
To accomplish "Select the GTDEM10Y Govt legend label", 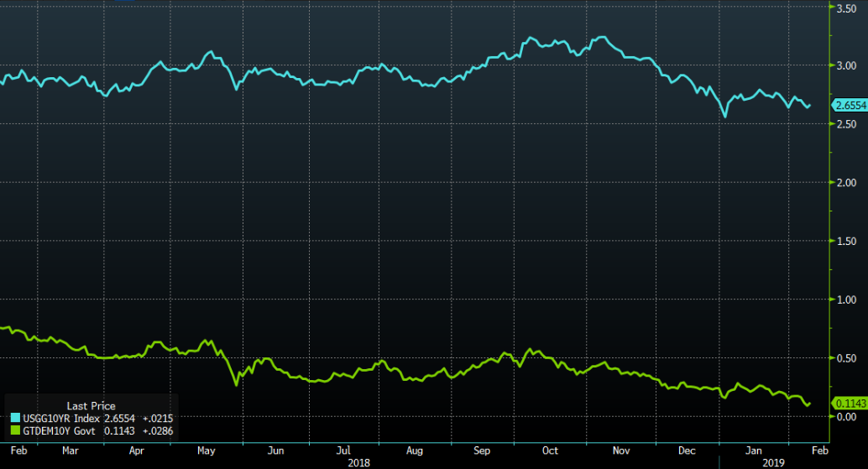I will [x=60, y=430].
